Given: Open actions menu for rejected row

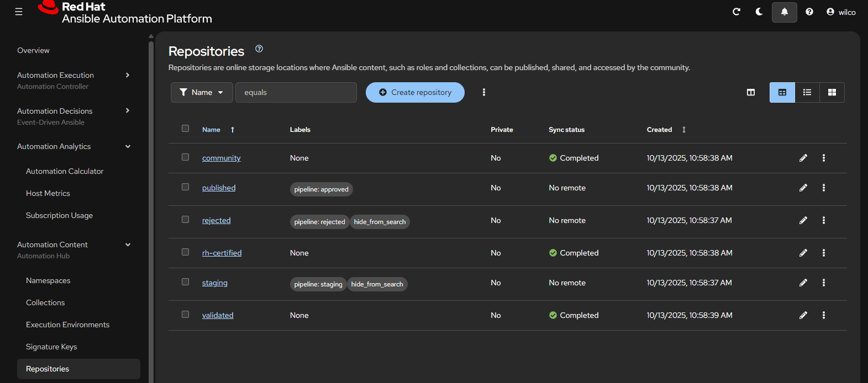Looking at the screenshot, I should click(x=824, y=220).
